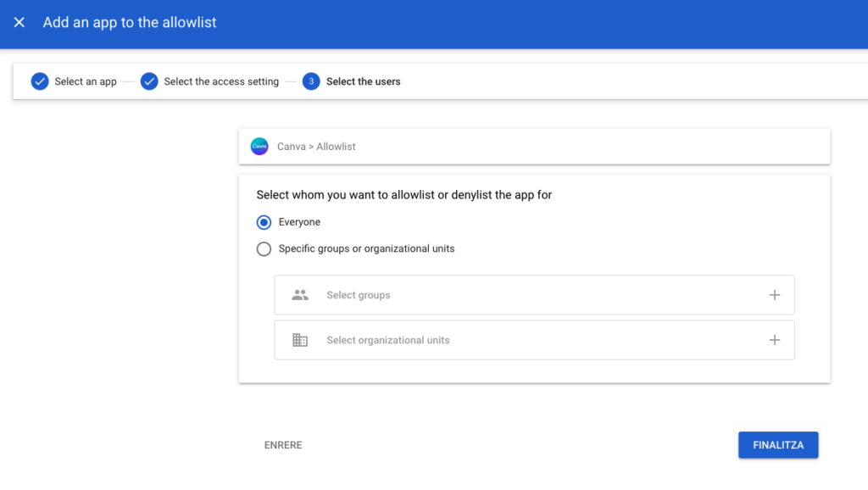Click the Canva > Allowlist breadcrumb
The image size is (868, 490).
[316, 147]
